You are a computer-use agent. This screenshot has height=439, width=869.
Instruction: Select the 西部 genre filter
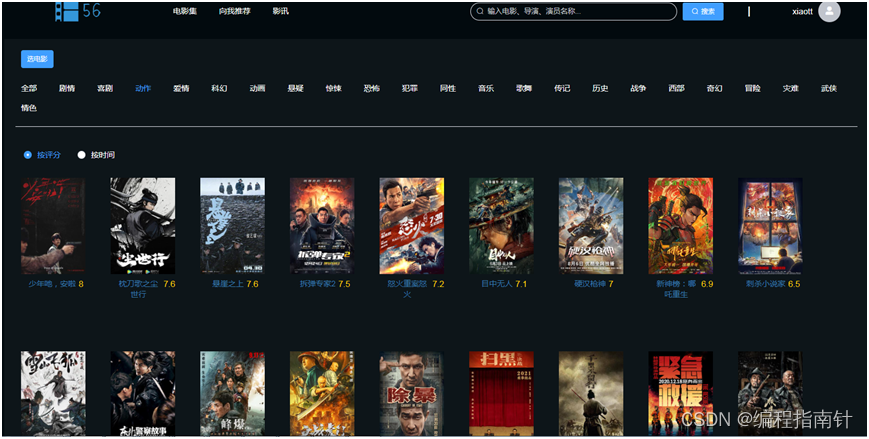677,88
